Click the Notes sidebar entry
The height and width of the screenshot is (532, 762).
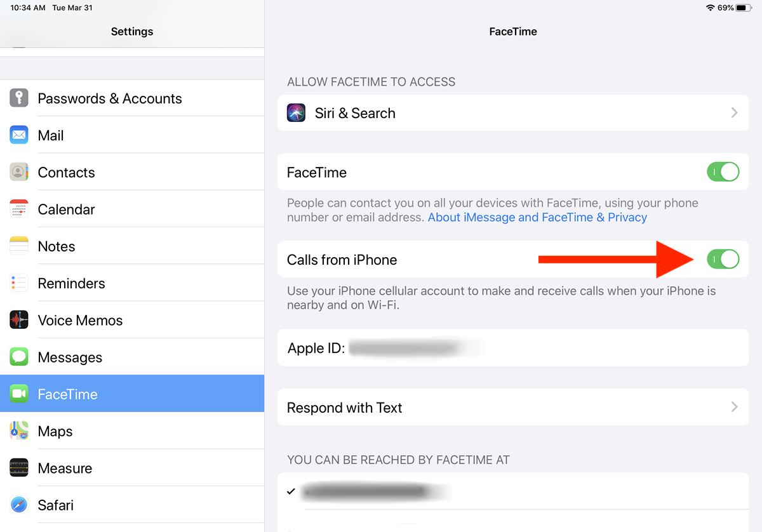57,246
